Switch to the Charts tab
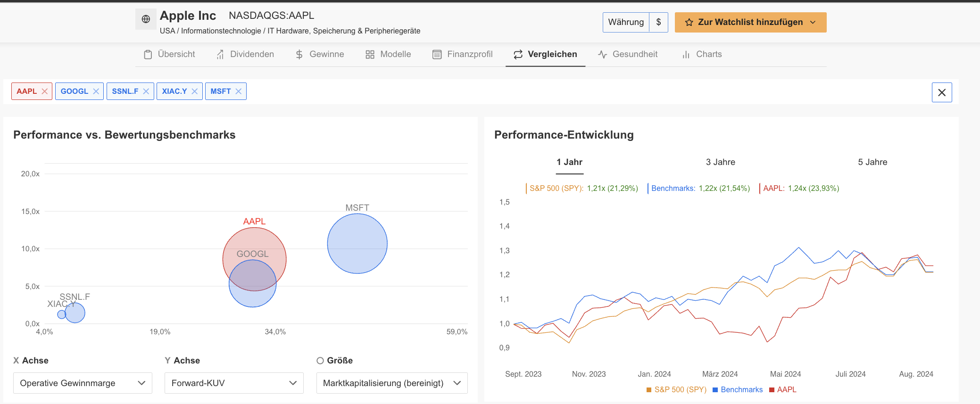Viewport: 980px width, 404px height. (x=702, y=54)
